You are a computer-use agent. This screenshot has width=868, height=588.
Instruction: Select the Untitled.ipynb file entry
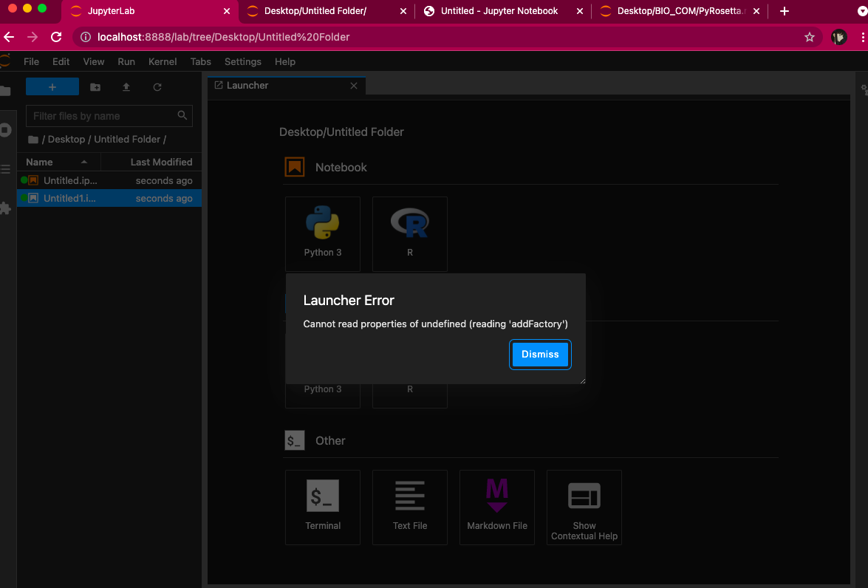pyautogui.click(x=70, y=180)
